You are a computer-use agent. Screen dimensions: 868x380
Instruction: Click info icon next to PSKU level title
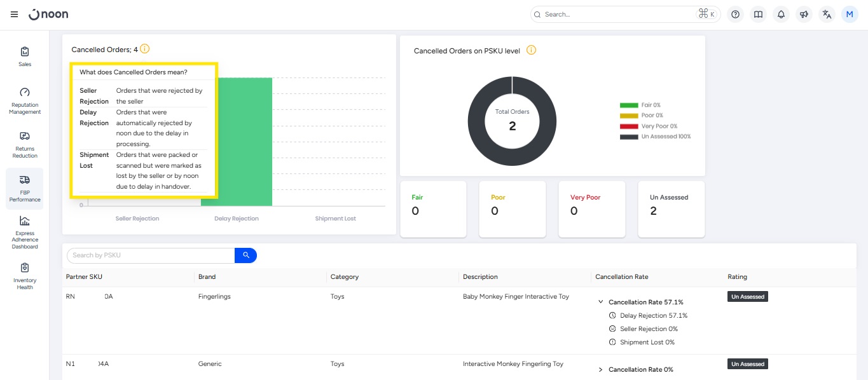[x=531, y=50]
